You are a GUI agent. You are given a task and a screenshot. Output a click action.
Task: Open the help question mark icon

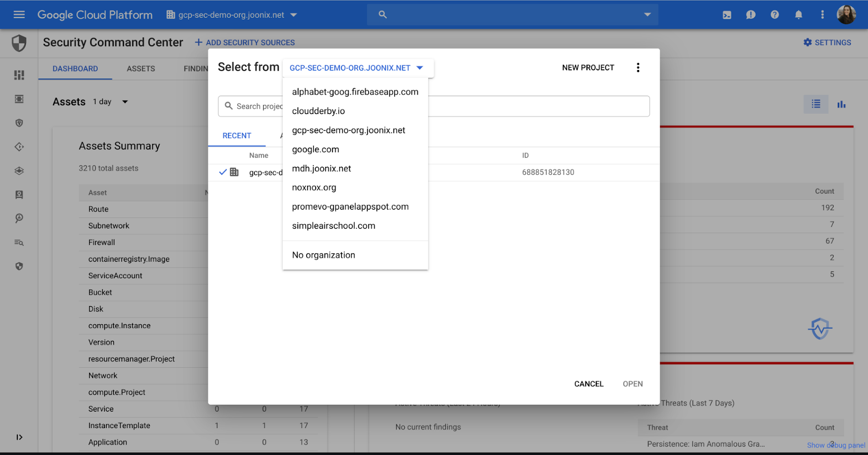coord(775,15)
